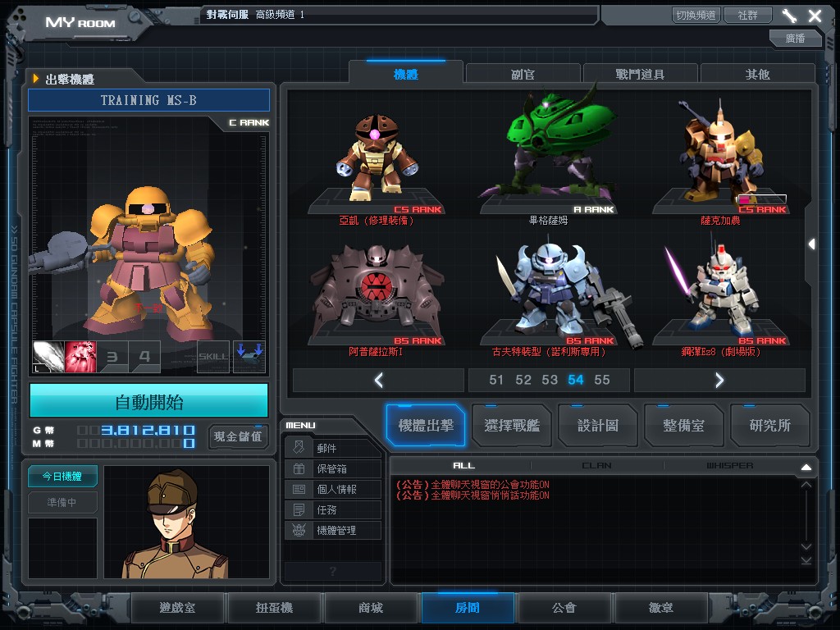840x630 pixels.
Task: Select first weapon slot icon
Action: pyautogui.click(x=48, y=357)
